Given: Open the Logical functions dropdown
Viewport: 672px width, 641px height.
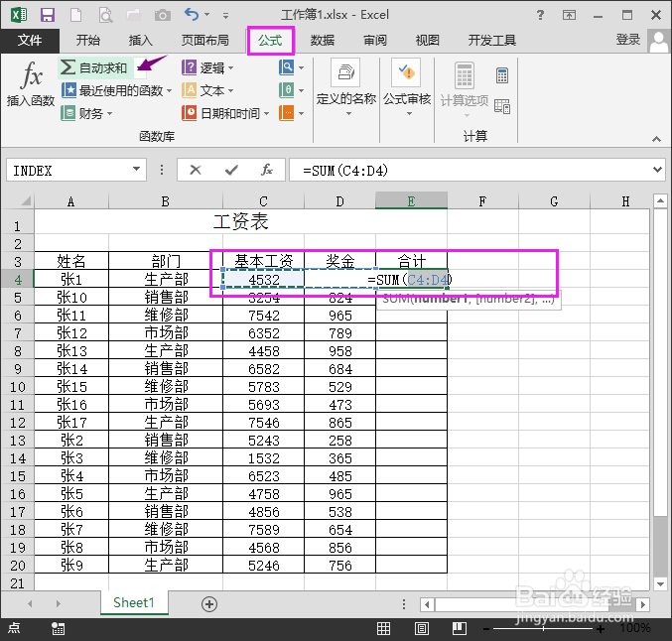Looking at the screenshot, I should tap(207, 67).
